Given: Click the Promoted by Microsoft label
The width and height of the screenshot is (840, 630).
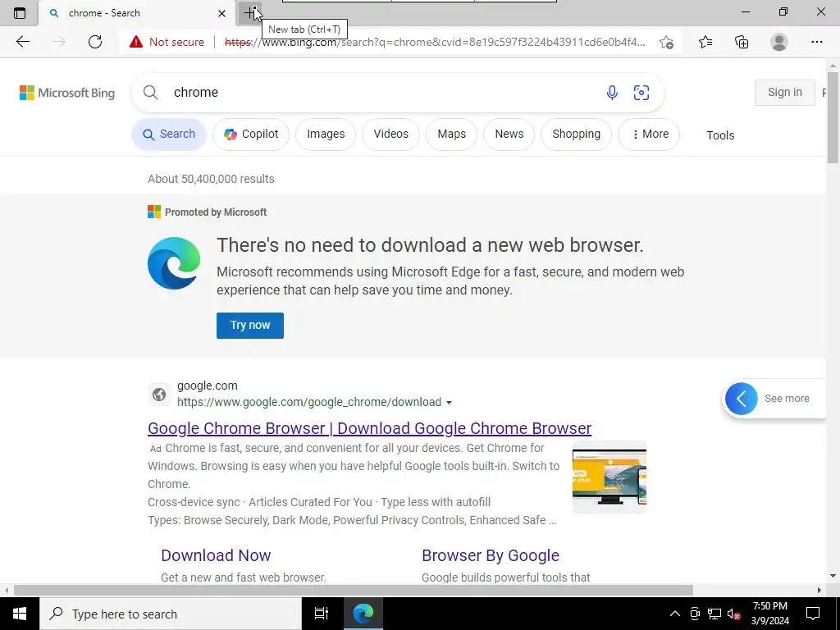Looking at the screenshot, I should 216,212.
